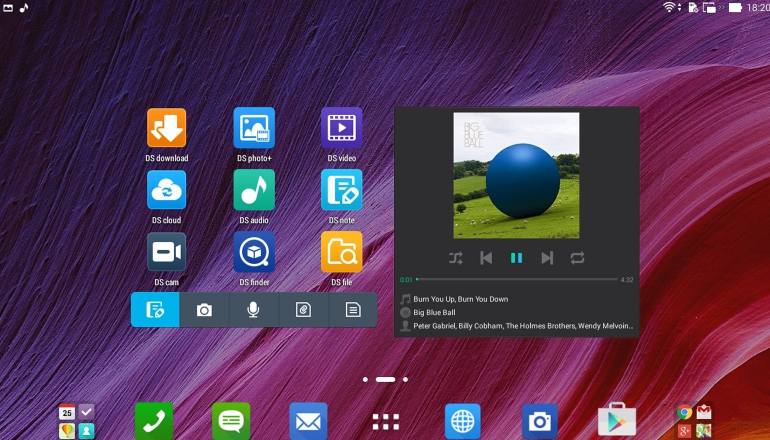Launch the DS audio app
The width and height of the screenshot is (770, 440).
pos(254,190)
